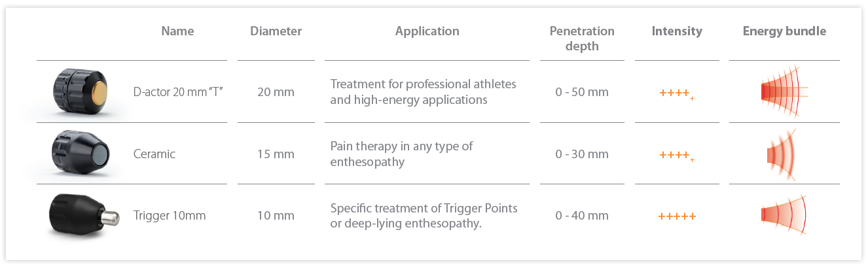This screenshot has width=868, height=268.
Task: Select the Energy bundle column header
Action: point(784,31)
